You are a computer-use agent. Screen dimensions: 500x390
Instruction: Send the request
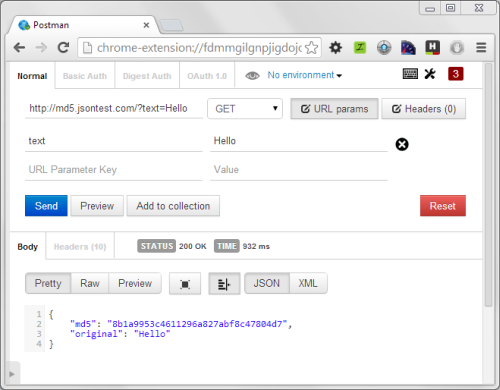click(46, 206)
